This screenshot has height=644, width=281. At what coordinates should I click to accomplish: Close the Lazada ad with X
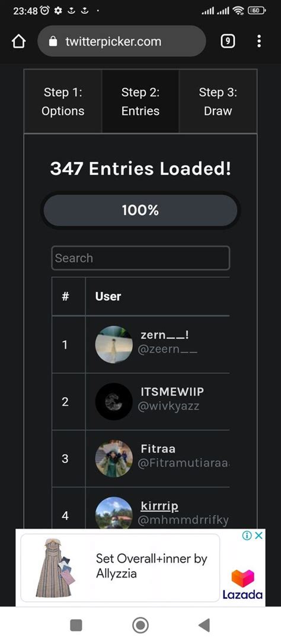[258, 535]
